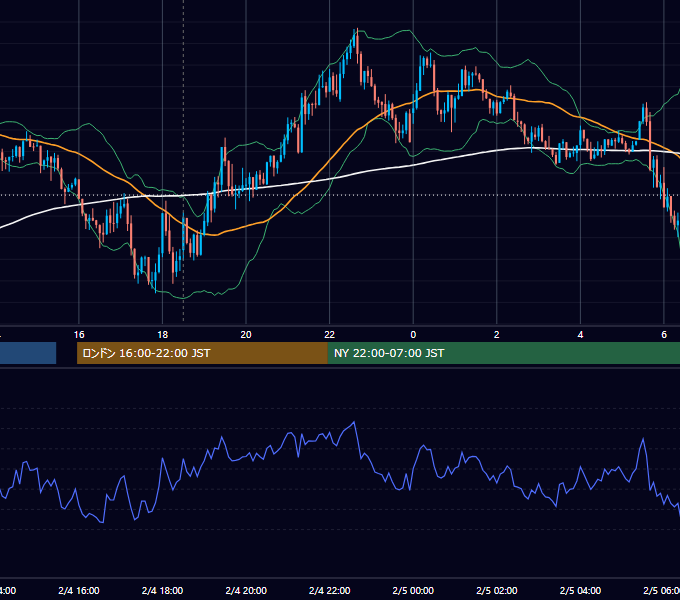Click the 18 hour label on price chart axis

click(x=162, y=335)
